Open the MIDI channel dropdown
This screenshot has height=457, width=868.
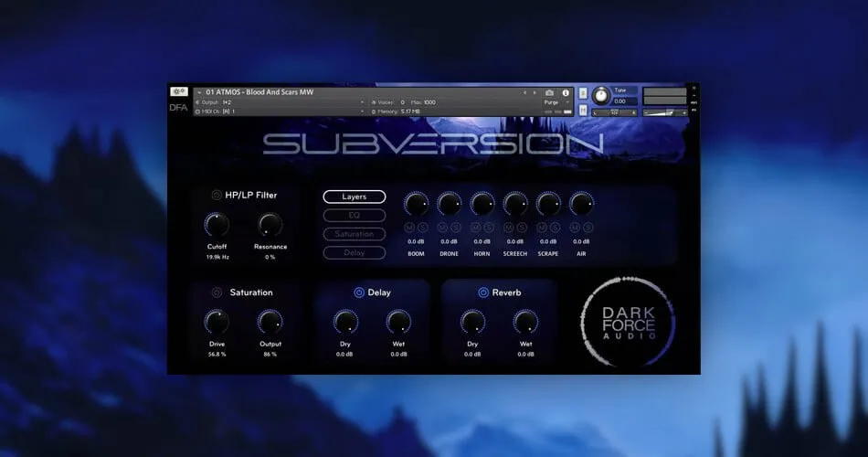(281, 112)
